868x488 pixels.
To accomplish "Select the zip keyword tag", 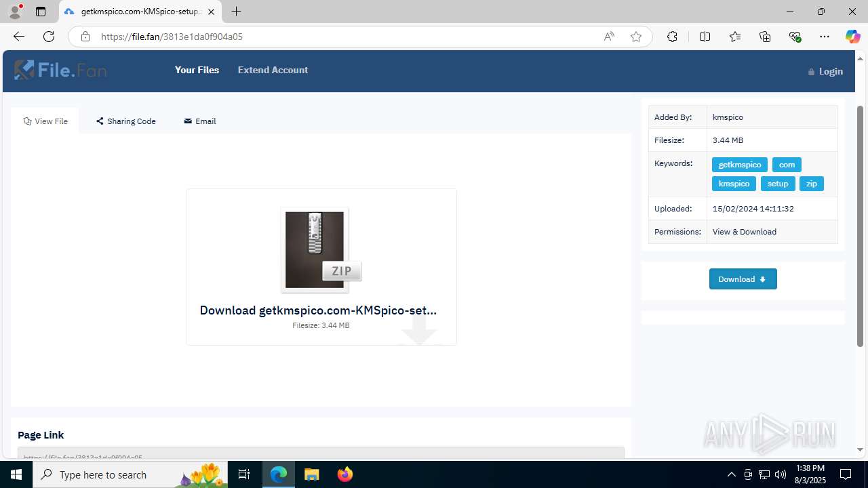I will click(812, 184).
